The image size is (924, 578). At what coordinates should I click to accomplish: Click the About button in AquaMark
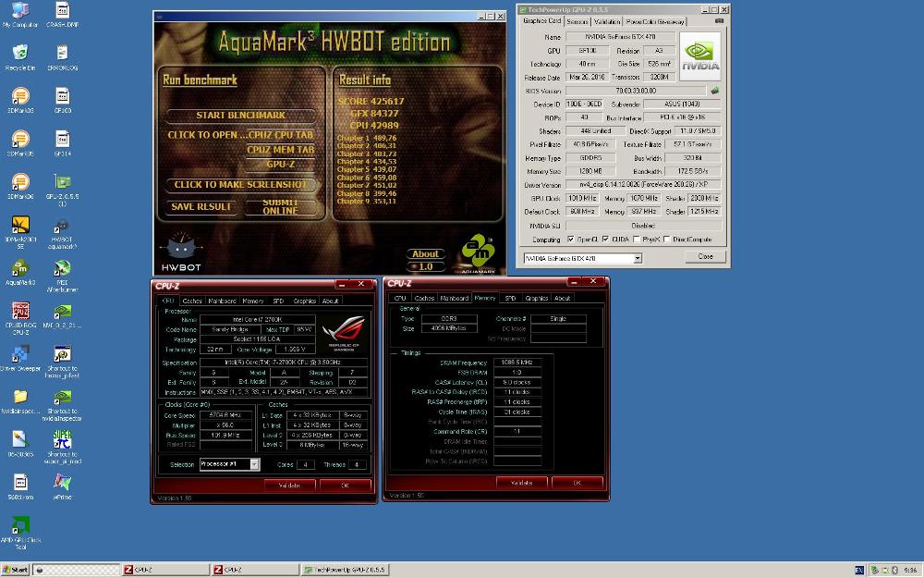[x=425, y=254]
